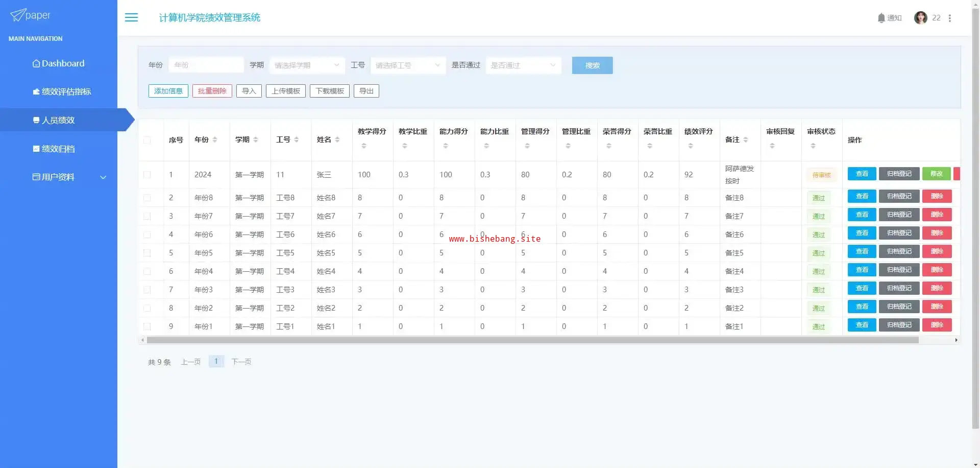The height and width of the screenshot is (468, 980).
Task: Click the left arrow of horizontal scrollbar
Action: [x=142, y=340]
